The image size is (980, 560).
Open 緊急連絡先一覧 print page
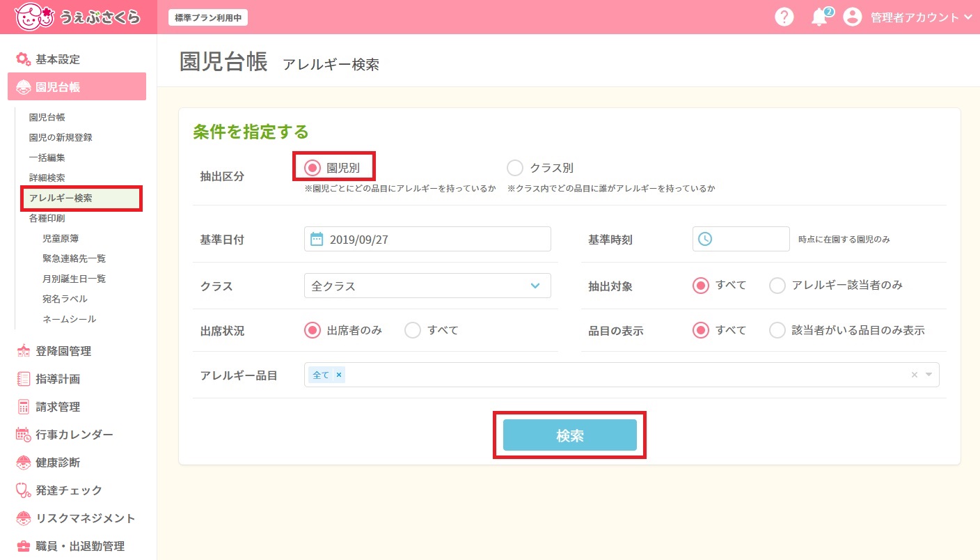74,258
